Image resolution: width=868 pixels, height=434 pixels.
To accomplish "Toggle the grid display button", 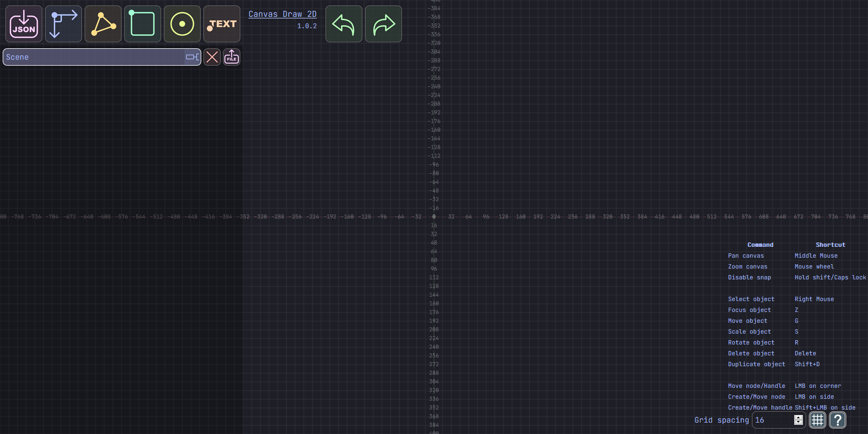I will pyautogui.click(x=818, y=420).
